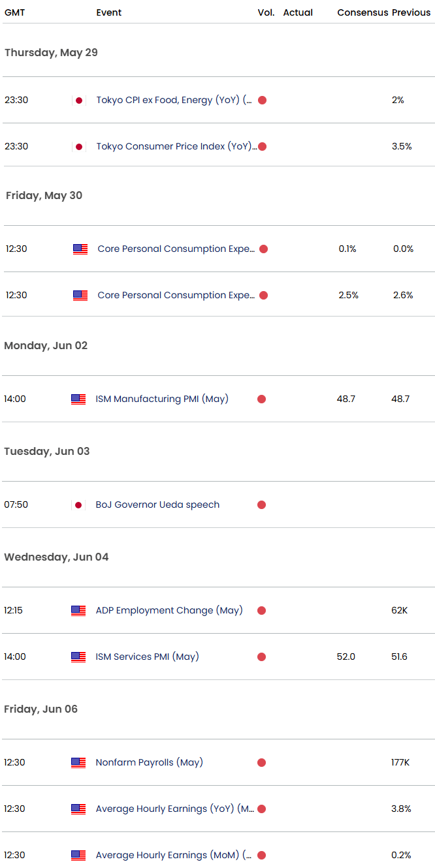Screen dimensions: 435x868
Task: Toggle the volatility marker for ADP Employment Change
Action: pyautogui.click(x=261, y=610)
